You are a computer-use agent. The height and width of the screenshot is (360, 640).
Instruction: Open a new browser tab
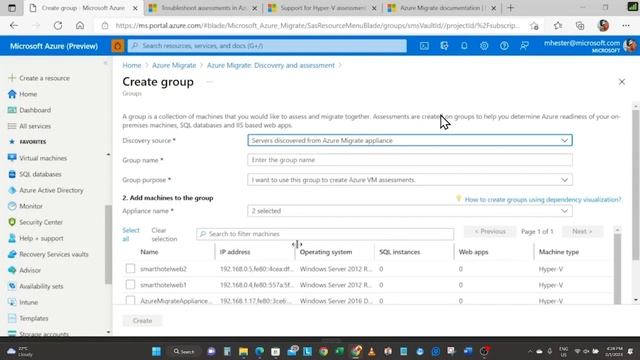(x=510, y=8)
